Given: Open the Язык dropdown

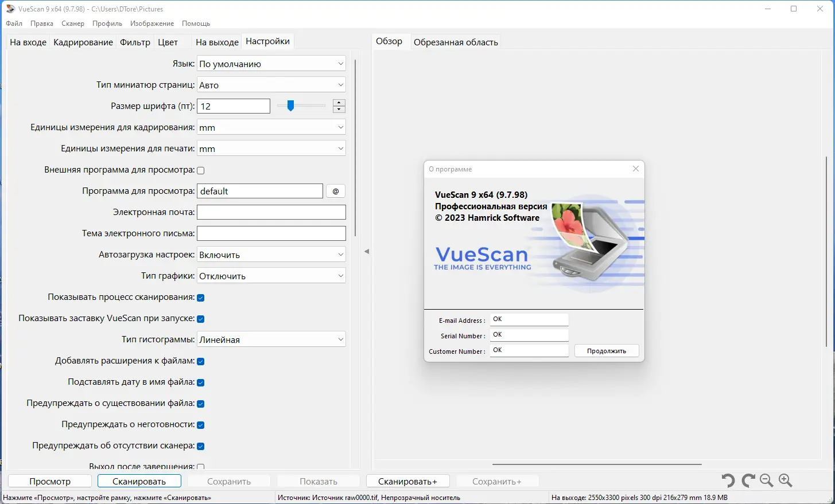Looking at the screenshot, I should pyautogui.click(x=271, y=63).
